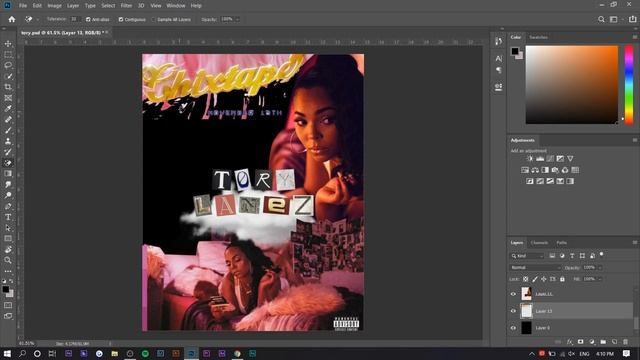Adjust the vertical hue slider

point(629,84)
